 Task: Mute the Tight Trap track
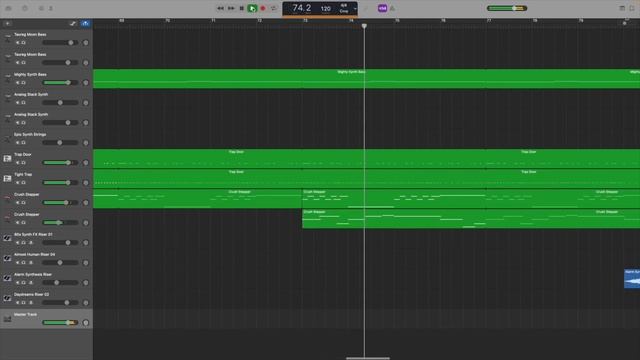18,182
